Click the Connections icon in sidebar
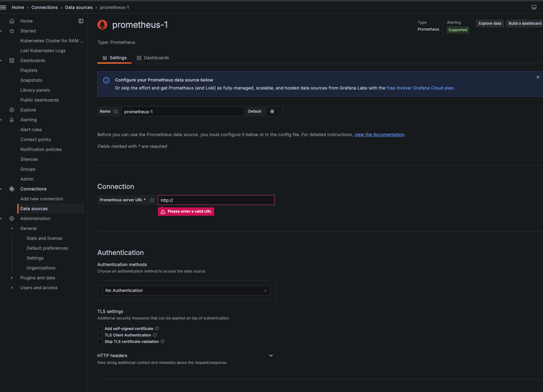Viewport: 543px width, 392px height. (x=12, y=189)
